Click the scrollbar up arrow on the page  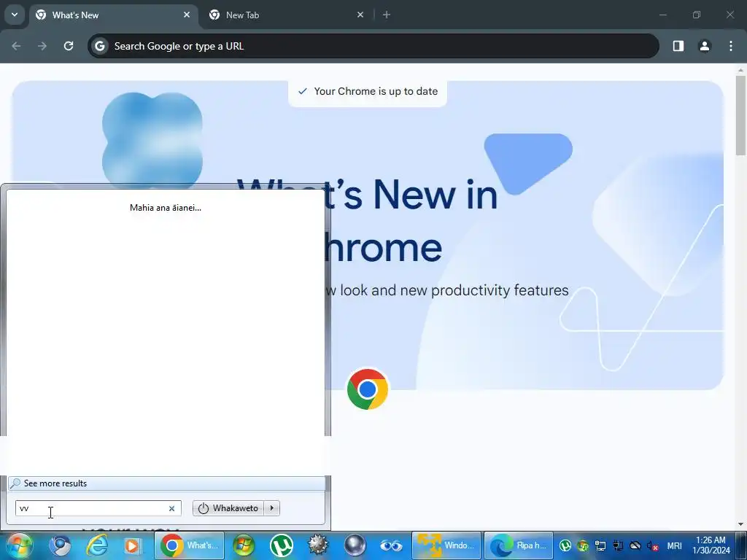[740, 69]
